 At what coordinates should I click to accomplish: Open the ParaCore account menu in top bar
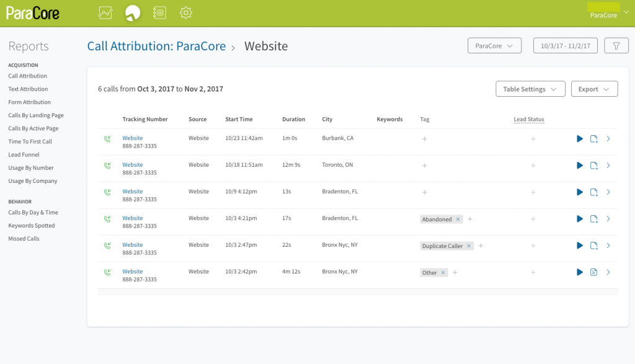(608, 12)
